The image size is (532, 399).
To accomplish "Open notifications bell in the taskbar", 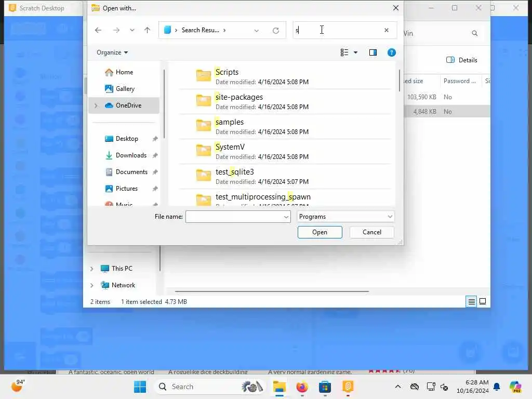I will tap(497, 387).
